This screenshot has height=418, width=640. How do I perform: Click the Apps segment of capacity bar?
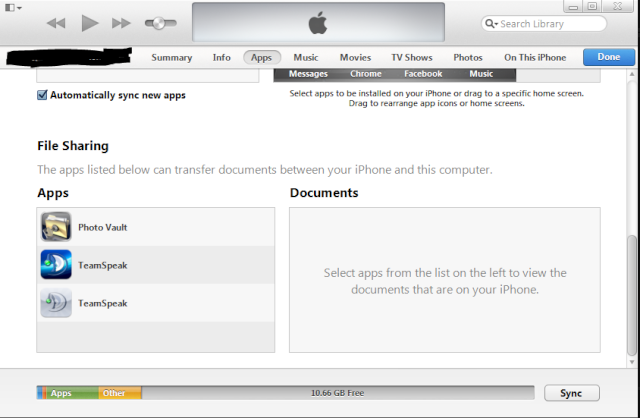[x=72, y=393]
